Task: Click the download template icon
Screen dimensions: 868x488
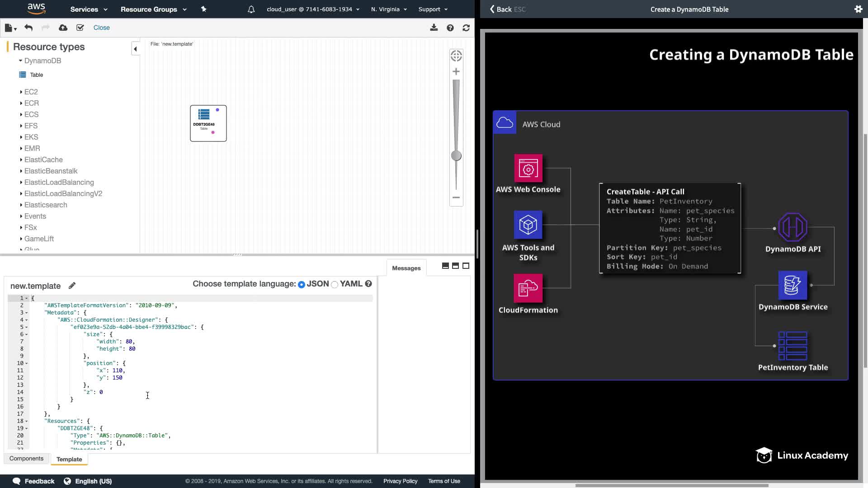Action: tap(434, 28)
